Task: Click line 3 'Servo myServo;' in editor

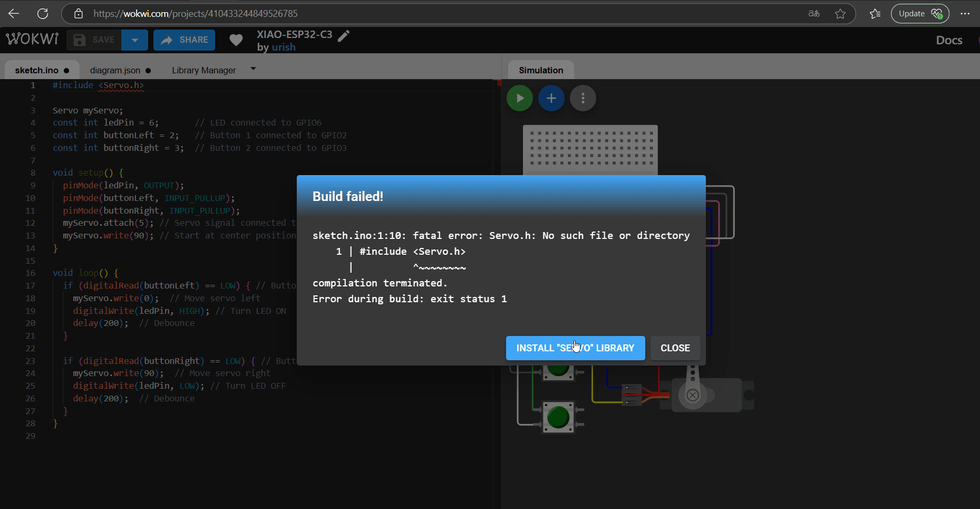Action: pos(88,110)
